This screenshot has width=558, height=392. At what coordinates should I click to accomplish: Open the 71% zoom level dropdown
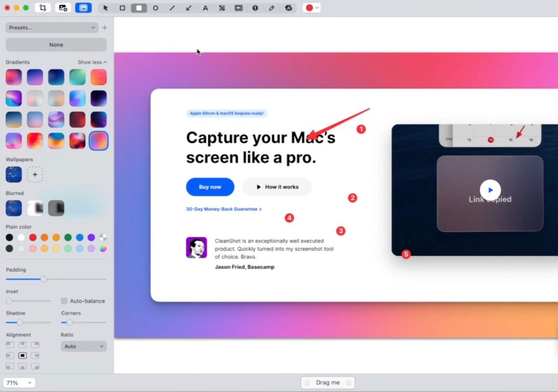[x=19, y=383]
